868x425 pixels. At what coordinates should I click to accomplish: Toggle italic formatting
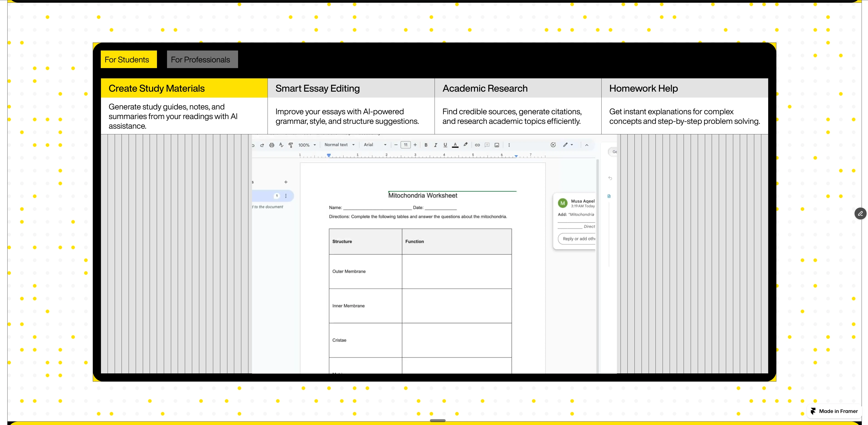435,145
